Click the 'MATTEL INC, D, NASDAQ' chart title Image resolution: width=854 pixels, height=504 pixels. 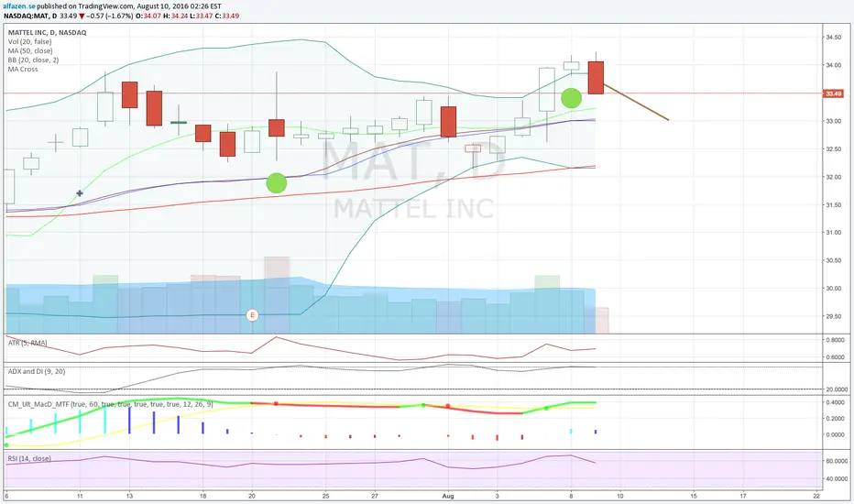point(47,32)
